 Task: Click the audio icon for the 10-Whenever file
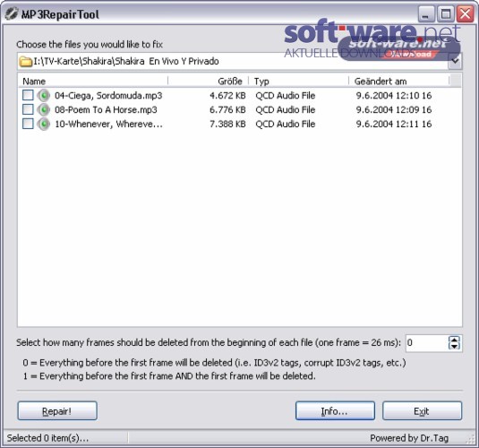click(x=43, y=124)
